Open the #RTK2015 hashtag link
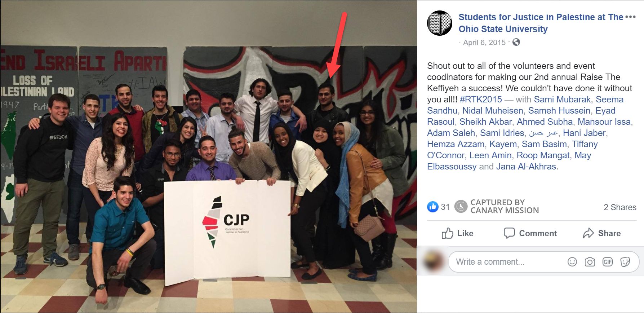The width and height of the screenshot is (644, 313). (x=481, y=99)
